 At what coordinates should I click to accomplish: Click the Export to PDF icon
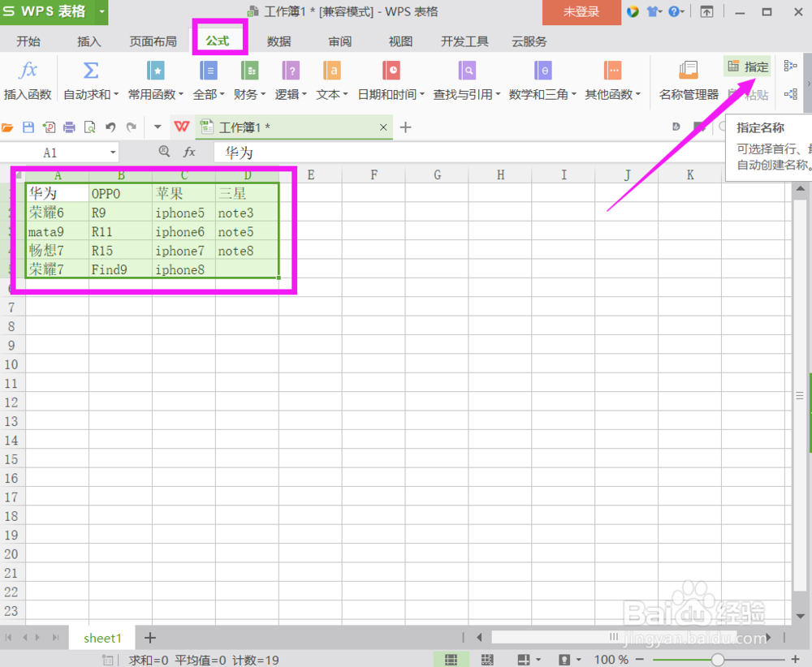49,127
